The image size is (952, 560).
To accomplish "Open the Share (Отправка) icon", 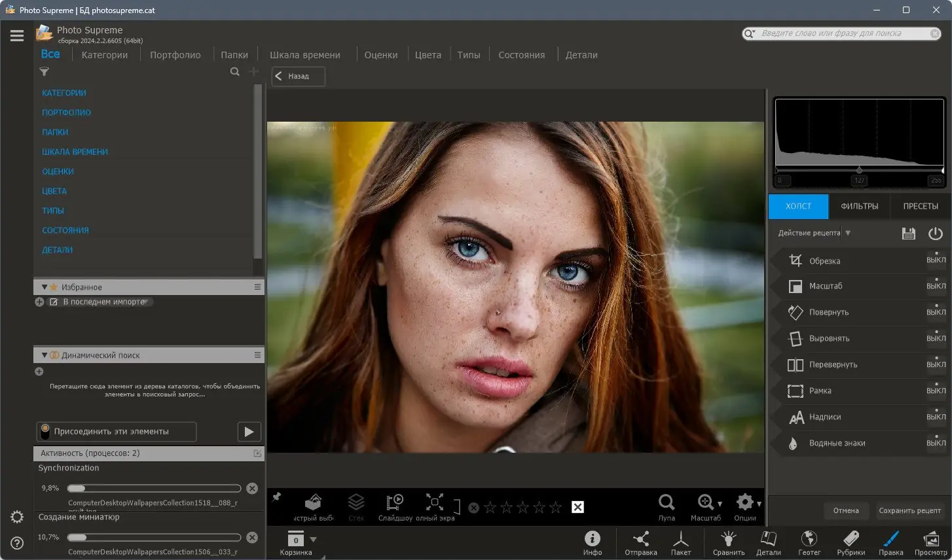I will point(640,539).
